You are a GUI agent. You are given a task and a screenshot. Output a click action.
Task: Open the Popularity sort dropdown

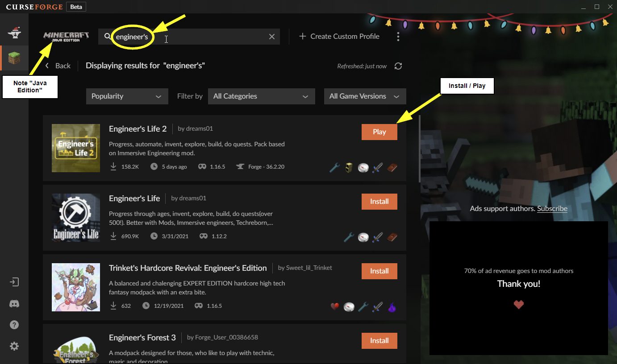coord(127,96)
